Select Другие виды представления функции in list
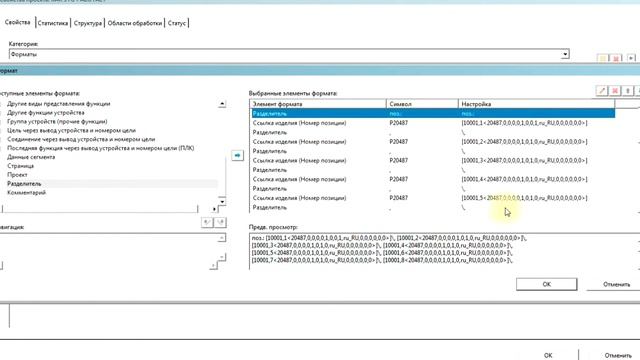Screen dimensions: 640x360 coord(59,104)
